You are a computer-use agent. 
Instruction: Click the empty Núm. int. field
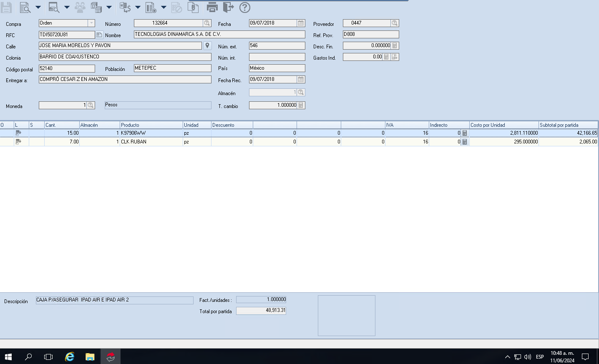coord(277,57)
